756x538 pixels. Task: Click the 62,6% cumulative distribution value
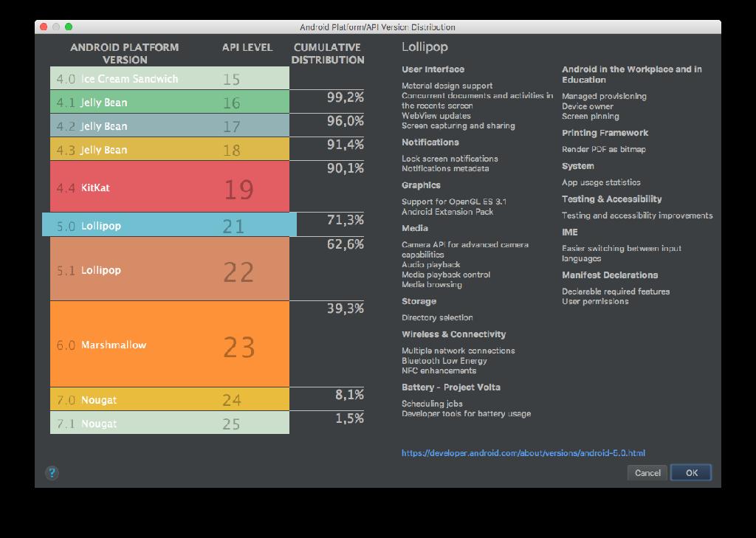[346, 244]
